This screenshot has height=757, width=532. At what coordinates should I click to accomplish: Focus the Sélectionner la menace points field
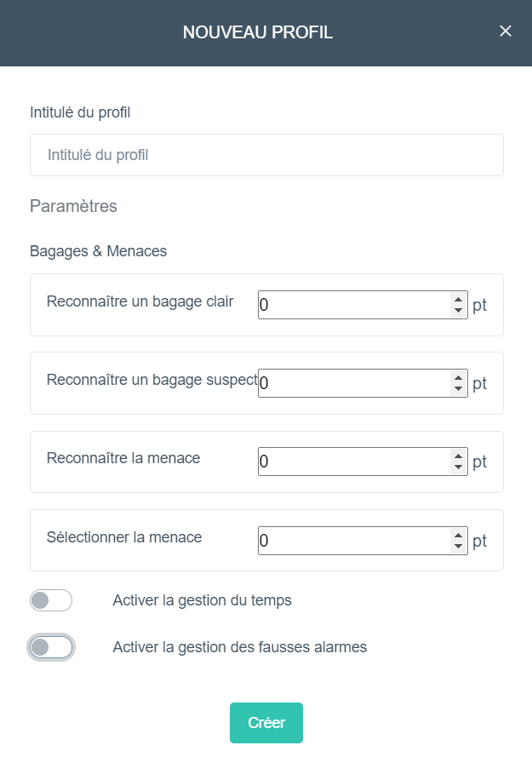354,541
